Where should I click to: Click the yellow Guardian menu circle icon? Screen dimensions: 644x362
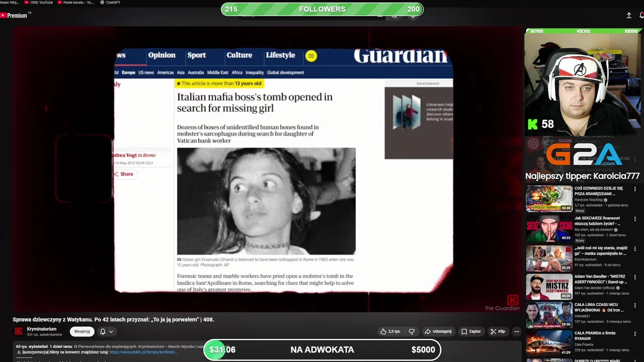[311, 56]
